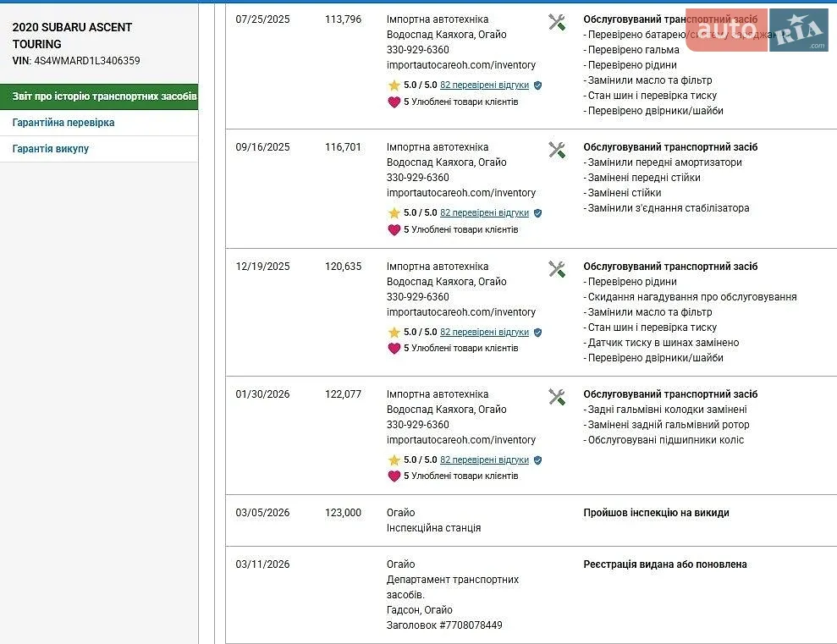Click 'Перевірено гальма' line in 07/25/2025 row
The width and height of the screenshot is (837, 644).
(631, 50)
